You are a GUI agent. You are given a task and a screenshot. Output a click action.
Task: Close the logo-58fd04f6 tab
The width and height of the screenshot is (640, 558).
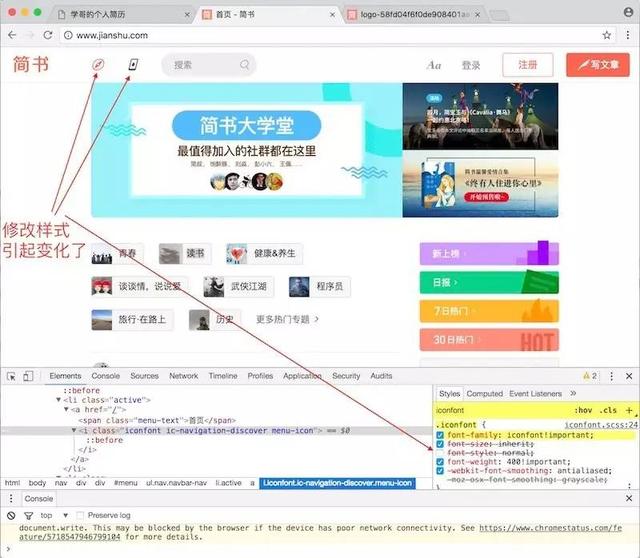(478, 15)
